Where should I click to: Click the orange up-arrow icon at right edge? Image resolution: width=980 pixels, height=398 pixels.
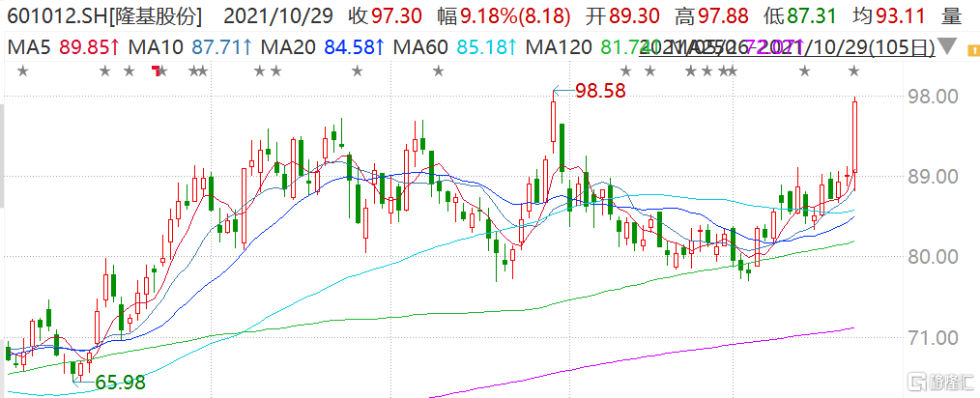pos(972,48)
